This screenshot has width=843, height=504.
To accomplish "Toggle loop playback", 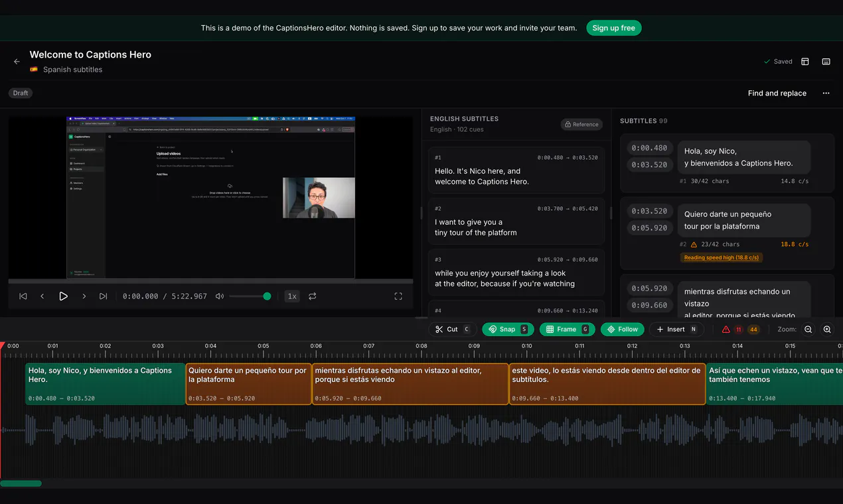I will click(x=312, y=296).
